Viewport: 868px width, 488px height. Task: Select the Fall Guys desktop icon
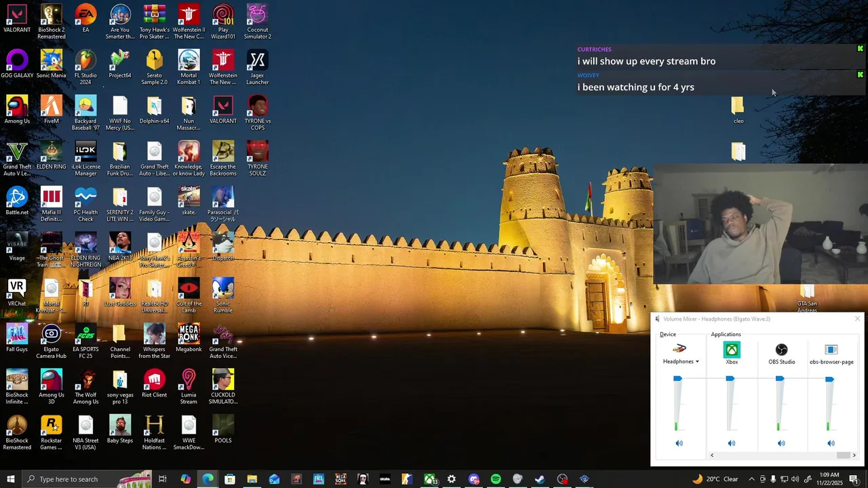17,338
